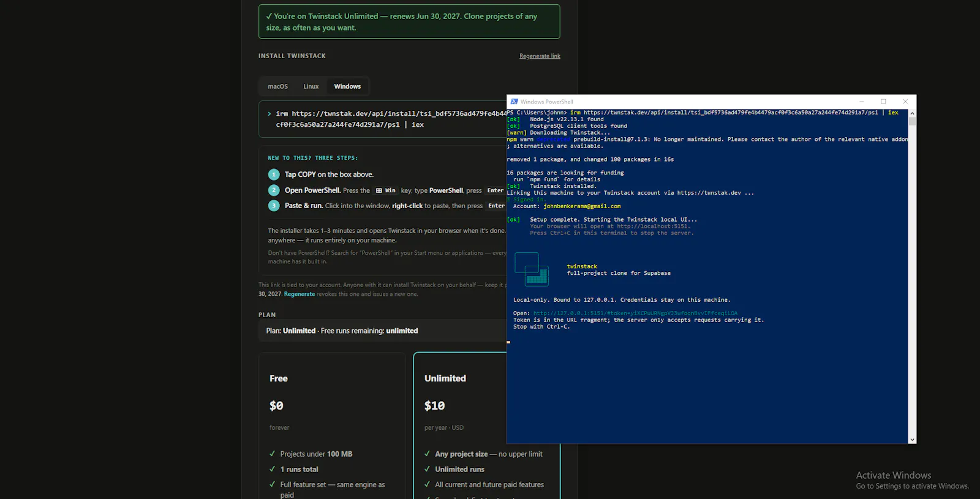Click 'All current and future paid features'
The height and width of the screenshot is (499, 980).
tap(489, 485)
